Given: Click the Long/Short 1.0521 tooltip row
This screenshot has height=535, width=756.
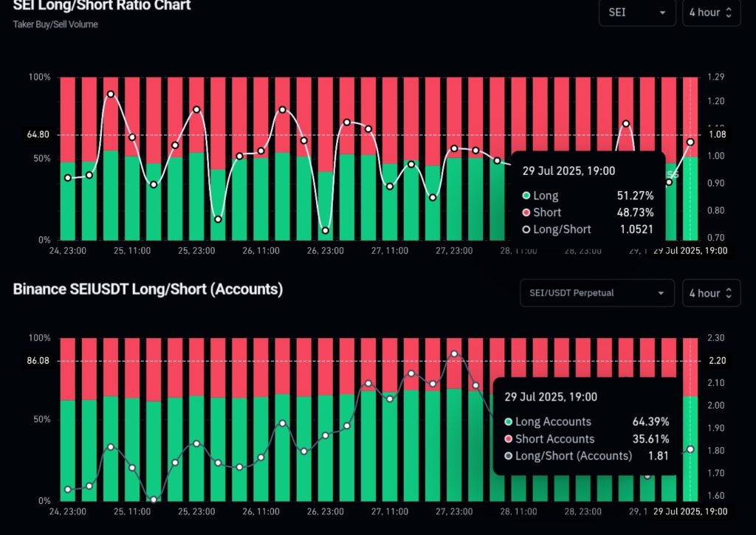Looking at the screenshot, I should pos(588,229).
